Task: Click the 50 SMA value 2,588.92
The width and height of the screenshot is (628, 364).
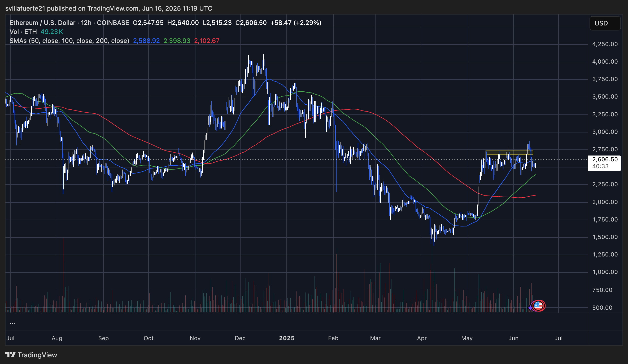Action: [x=146, y=41]
